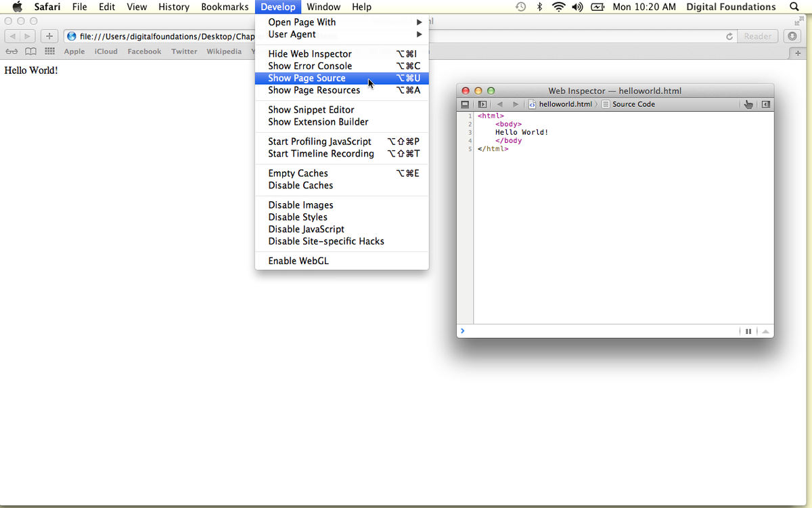Click the Web Inspector back arrow
812x508 pixels.
click(500, 104)
